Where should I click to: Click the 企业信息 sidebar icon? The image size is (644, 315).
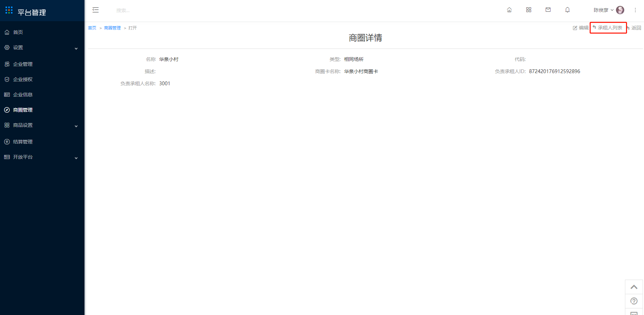pos(7,95)
